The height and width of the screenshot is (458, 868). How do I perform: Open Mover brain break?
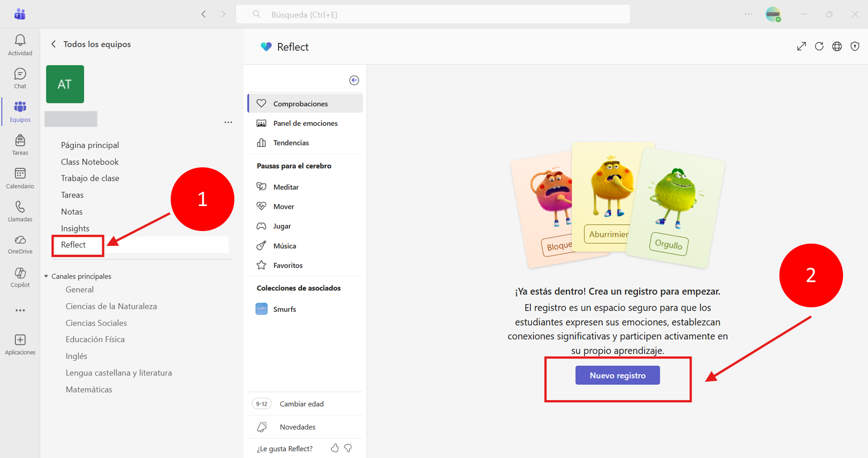[x=305, y=206]
